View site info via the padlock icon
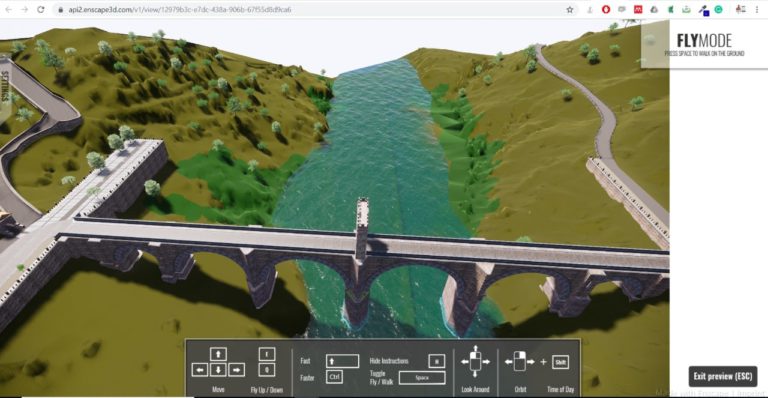The height and width of the screenshot is (398, 768). pos(60,9)
